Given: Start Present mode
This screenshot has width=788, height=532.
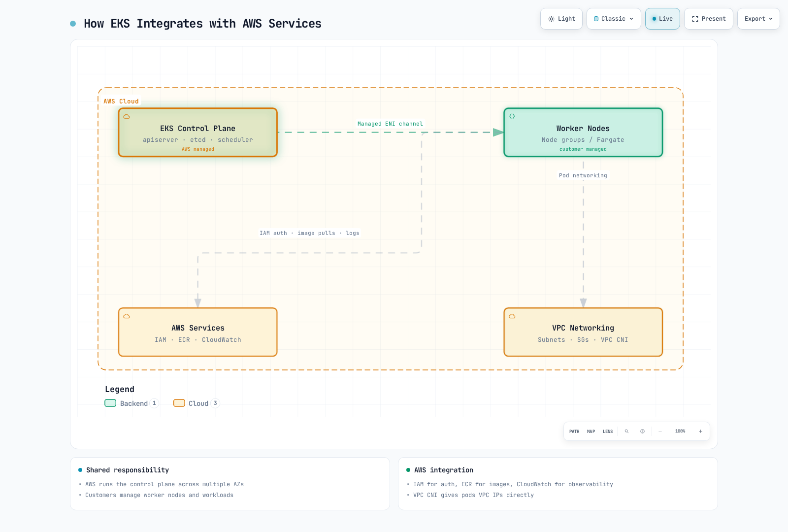Looking at the screenshot, I should coord(709,19).
